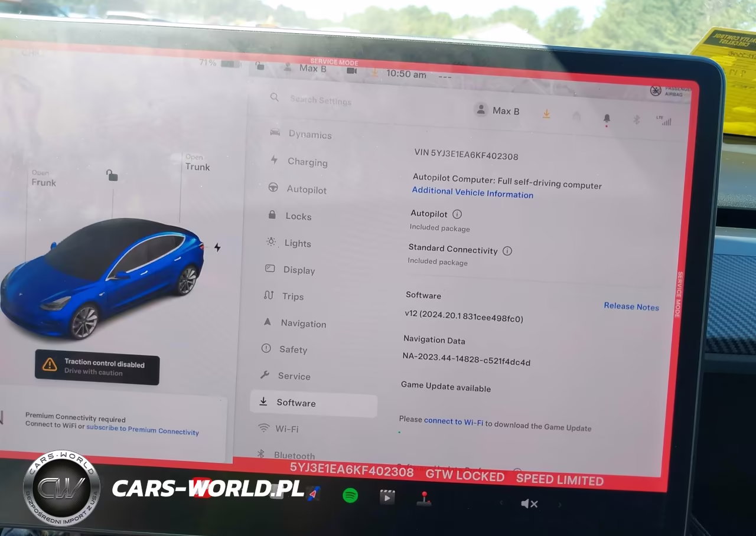Tap navigation data NA-2023.44-14828 text
Viewport: 756px width, 536px height.
pos(467,359)
